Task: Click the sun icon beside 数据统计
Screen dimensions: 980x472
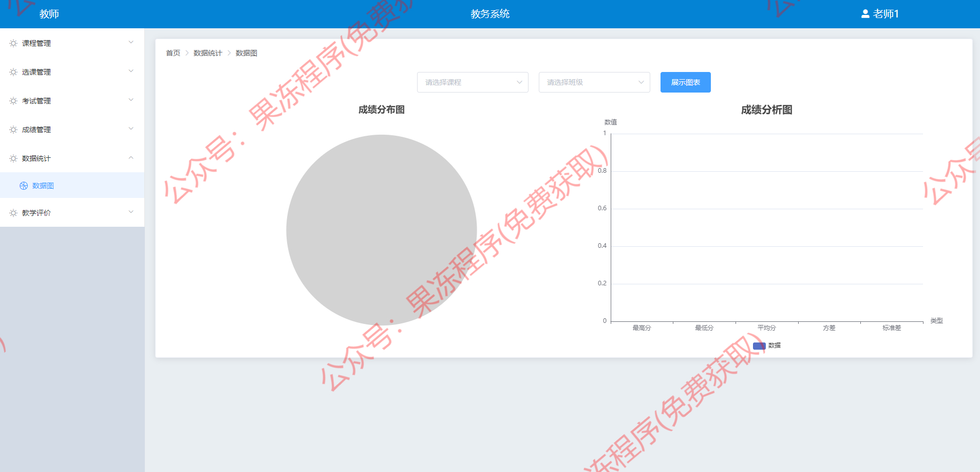Action: point(13,158)
